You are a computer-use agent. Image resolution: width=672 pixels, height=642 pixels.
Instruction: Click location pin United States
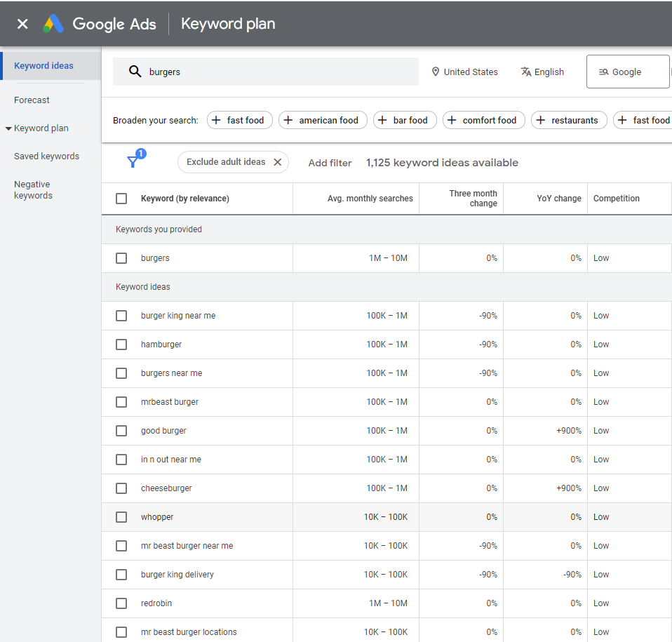click(464, 72)
